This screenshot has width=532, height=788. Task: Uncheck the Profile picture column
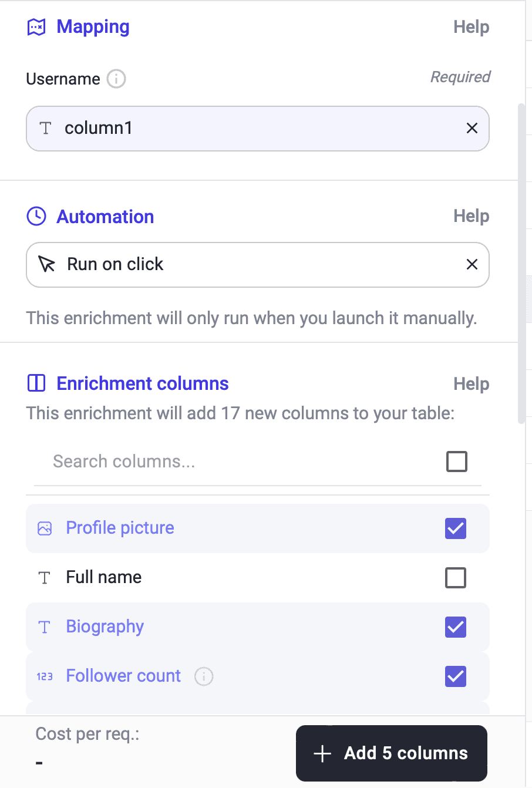456,528
